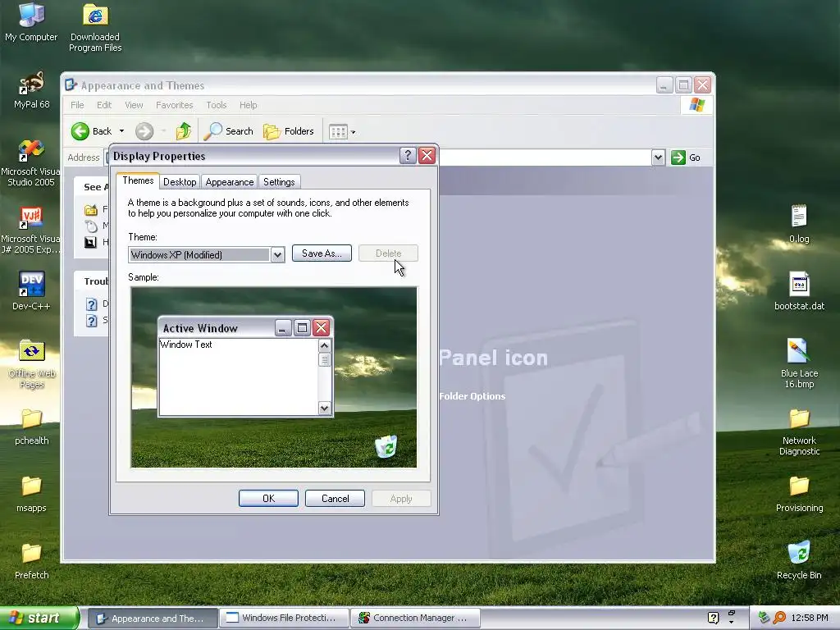
Task: Switch to Windows File Protection taskbar item
Action: 284,618
